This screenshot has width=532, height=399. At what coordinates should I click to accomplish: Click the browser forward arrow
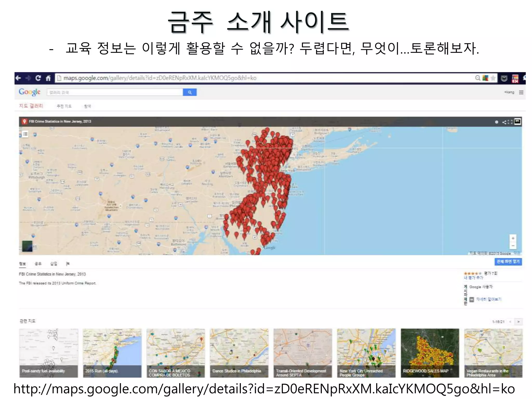pos(28,78)
